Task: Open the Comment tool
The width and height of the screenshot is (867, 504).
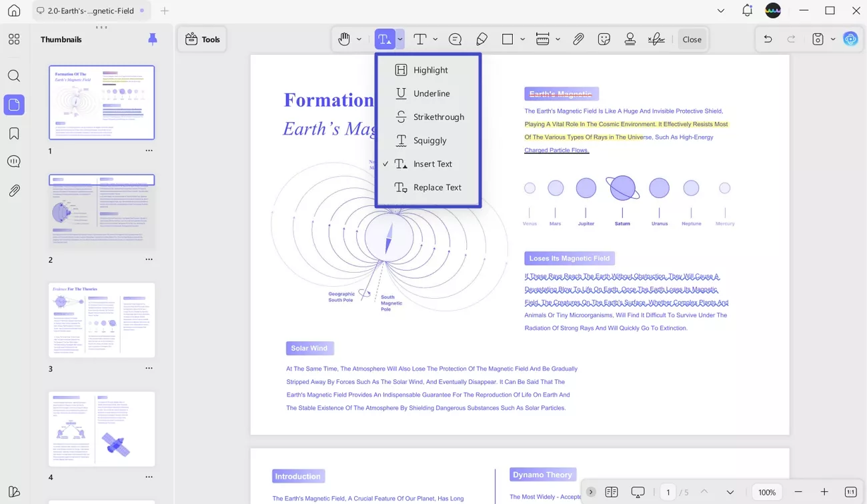Action: click(455, 39)
